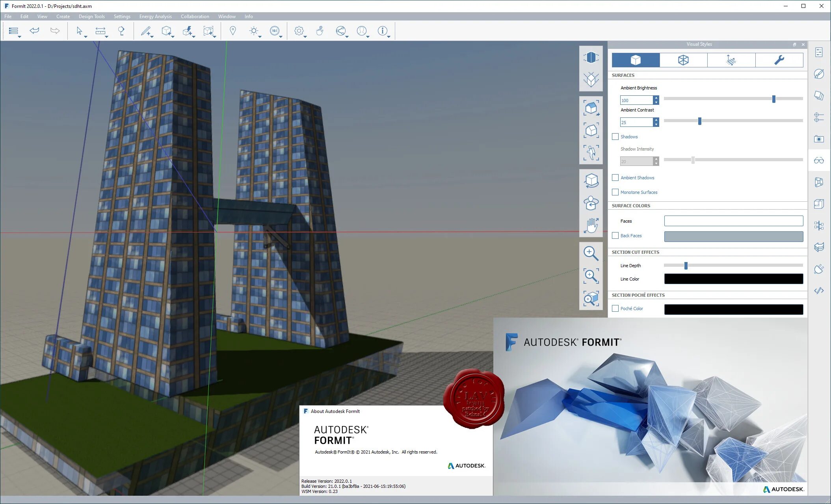
Task: Check the Monotone Surfaces option
Action: pos(615,192)
